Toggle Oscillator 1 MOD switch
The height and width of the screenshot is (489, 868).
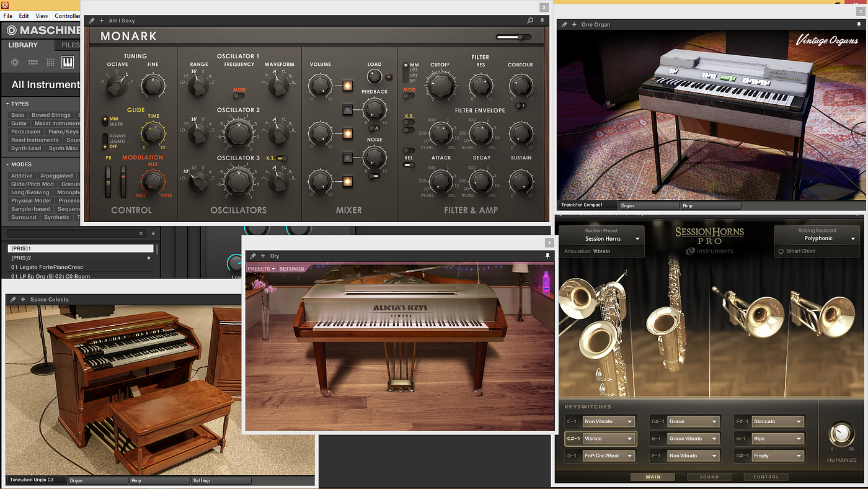coord(239,96)
